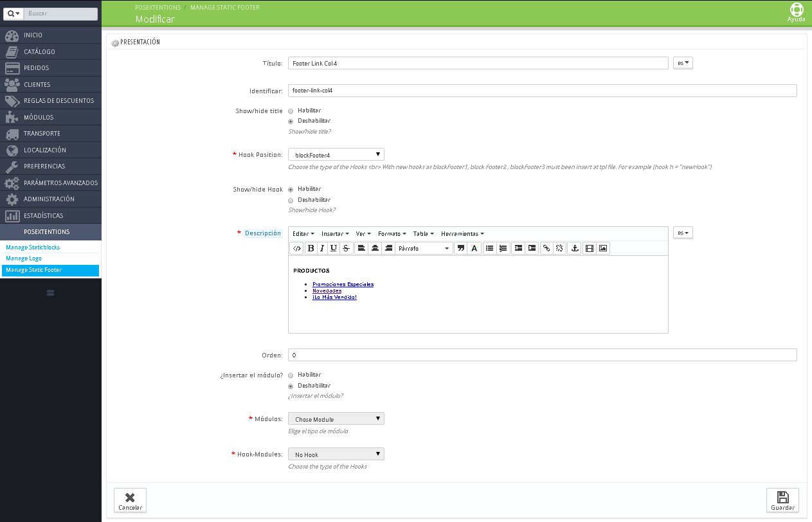The width and height of the screenshot is (812, 522).
Task: Open the Ayuda help icon
Action: coord(796,13)
